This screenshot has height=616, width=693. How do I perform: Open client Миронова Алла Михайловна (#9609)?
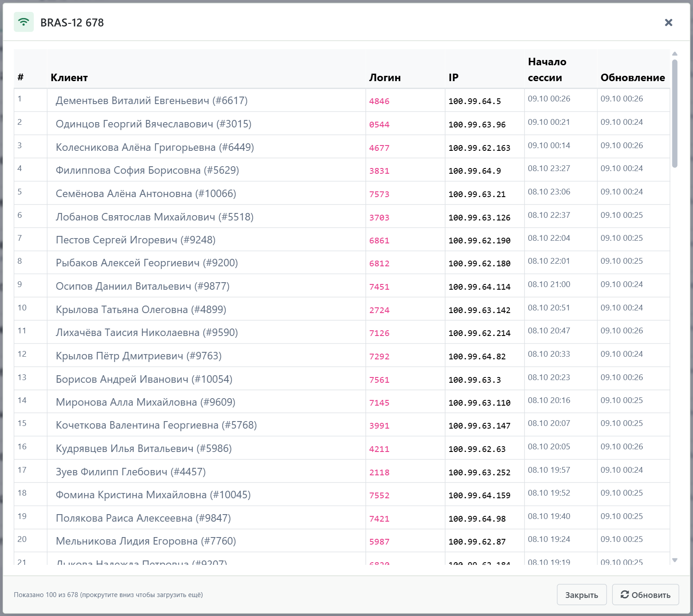(145, 402)
